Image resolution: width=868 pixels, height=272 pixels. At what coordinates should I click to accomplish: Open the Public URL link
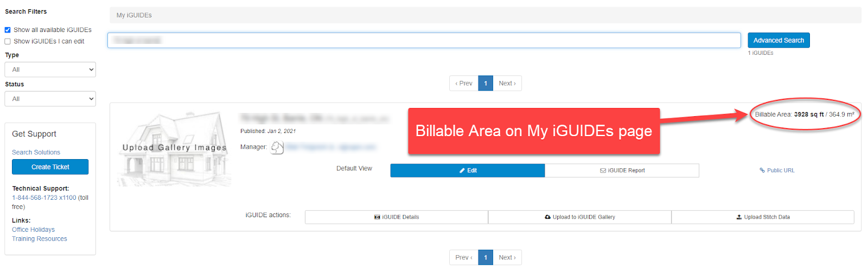click(x=777, y=170)
